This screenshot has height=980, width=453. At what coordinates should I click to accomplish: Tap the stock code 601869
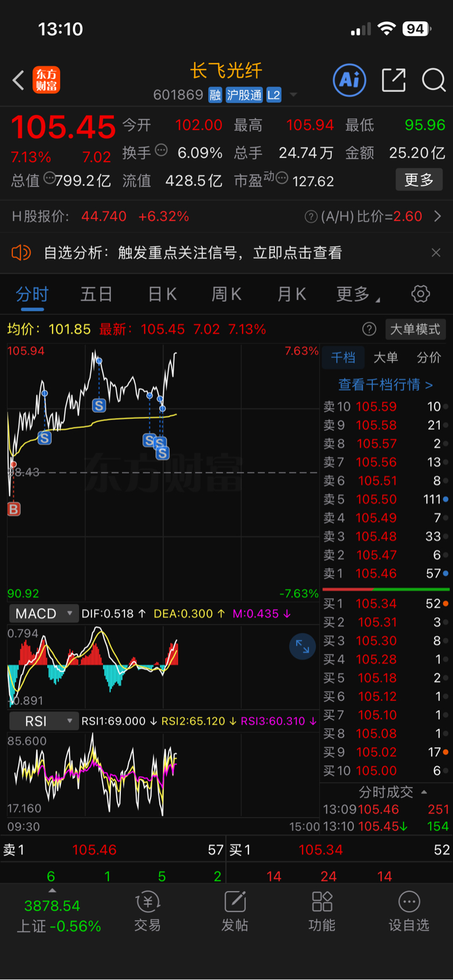click(178, 95)
